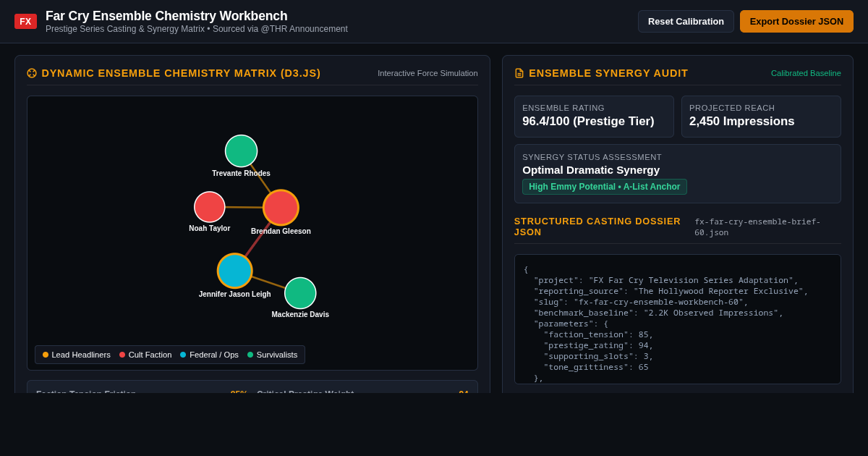Export the dossier JSON
This screenshot has height=456, width=868.
point(796,21)
